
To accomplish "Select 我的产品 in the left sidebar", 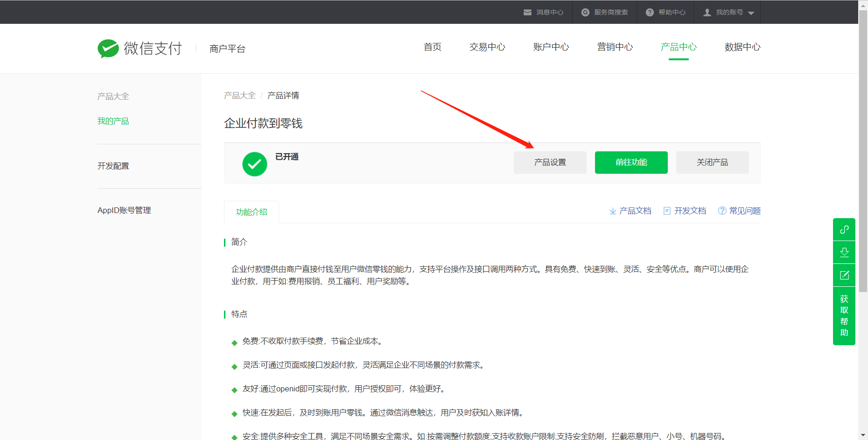I will 113,121.
